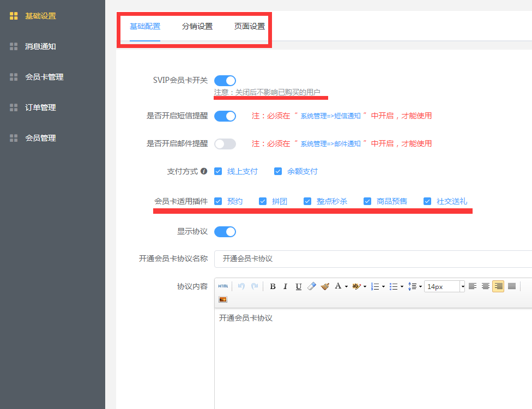Center align text in editor

pos(486,286)
